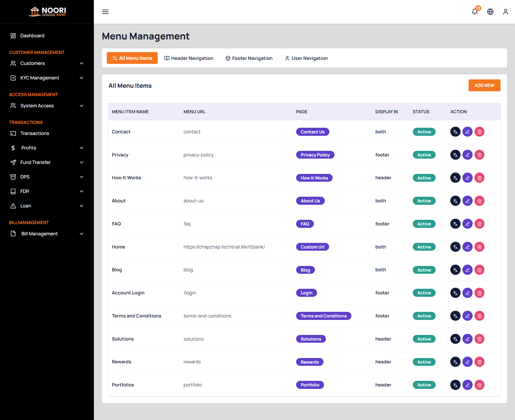This screenshot has width=515, height=420.
Task: Edit the Contact menu item with the pencil icon
Action: point(467,132)
